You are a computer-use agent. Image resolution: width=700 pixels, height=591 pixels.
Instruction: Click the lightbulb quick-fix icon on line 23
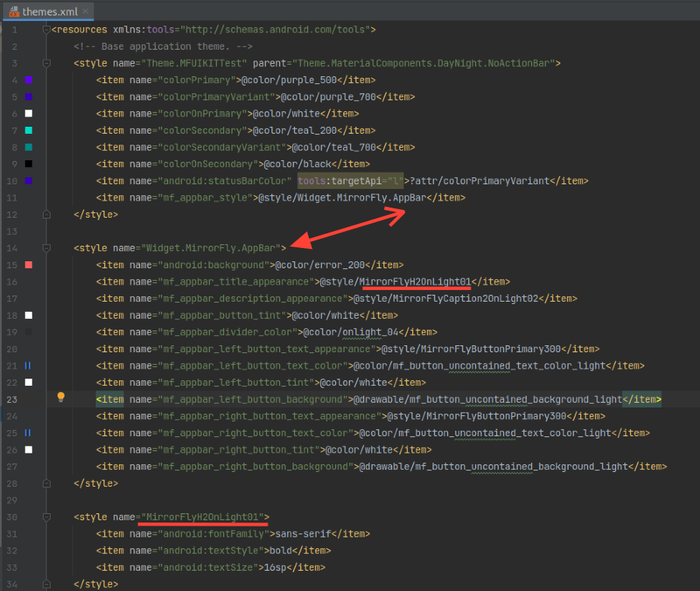point(61,397)
